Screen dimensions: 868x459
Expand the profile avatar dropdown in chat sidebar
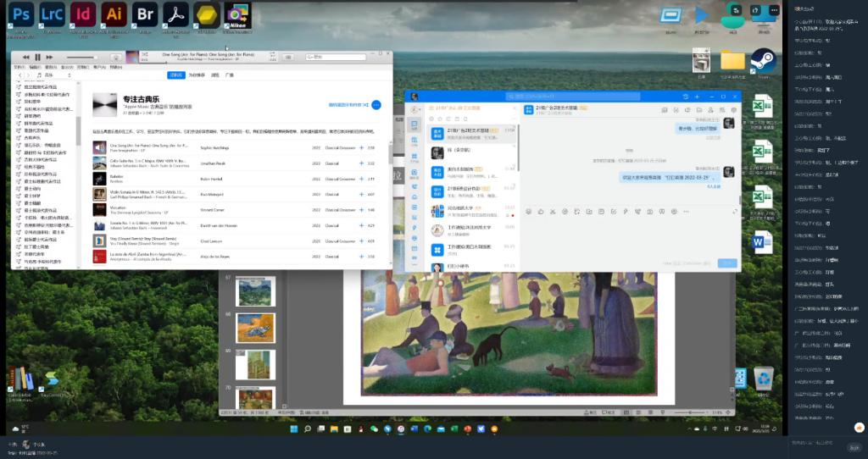point(415,109)
